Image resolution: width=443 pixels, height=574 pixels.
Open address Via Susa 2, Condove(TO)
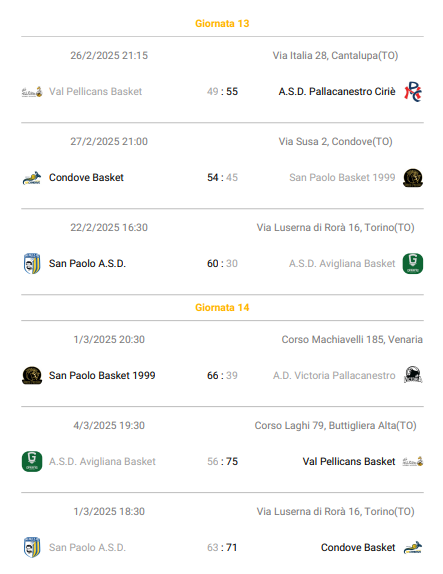click(335, 142)
